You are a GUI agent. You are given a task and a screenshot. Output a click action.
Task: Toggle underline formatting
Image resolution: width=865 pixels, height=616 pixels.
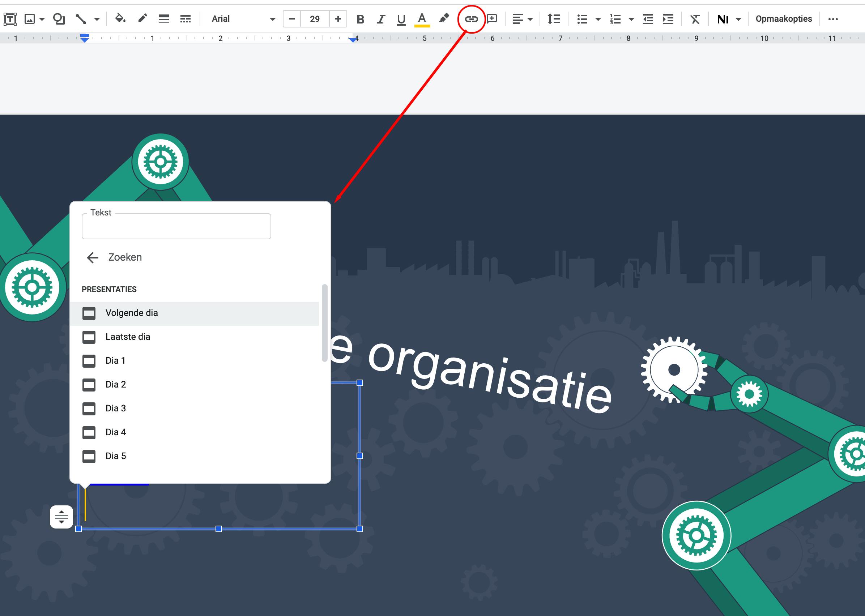(x=401, y=19)
